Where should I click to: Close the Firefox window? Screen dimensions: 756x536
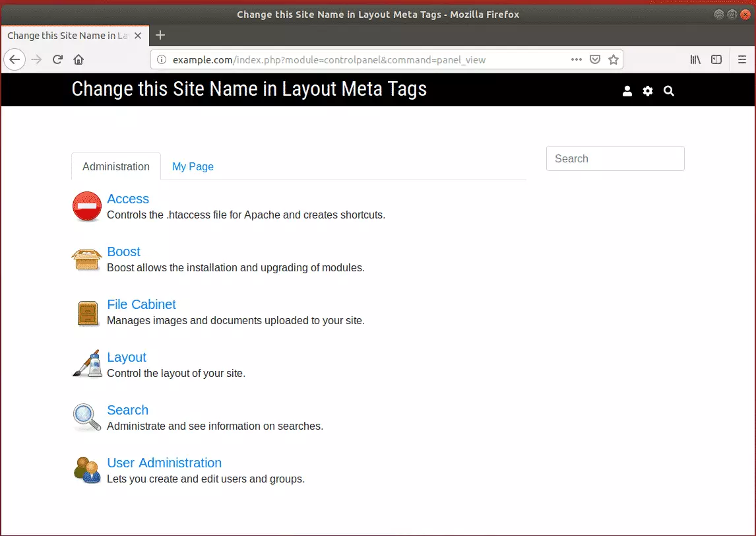pyautogui.click(x=745, y=14)
